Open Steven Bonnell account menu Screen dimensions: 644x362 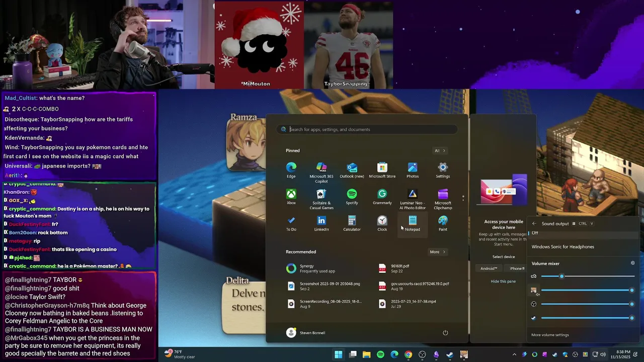coord(305,332)
